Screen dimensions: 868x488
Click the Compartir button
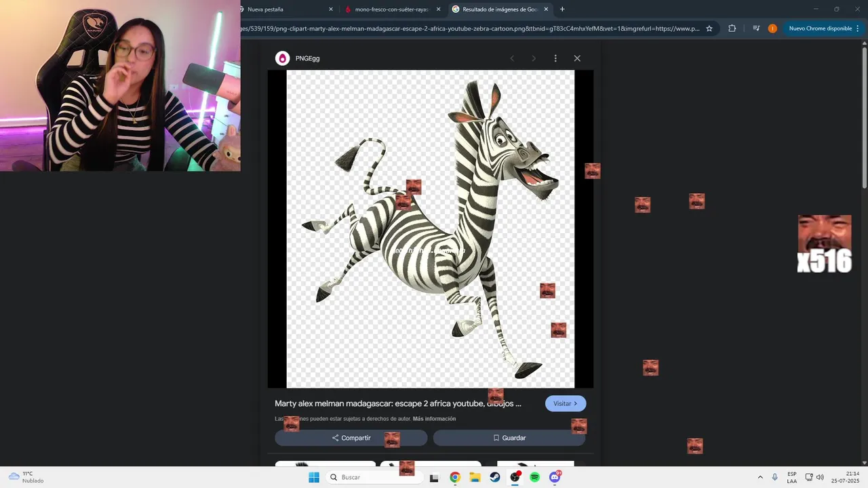(351, 438)
